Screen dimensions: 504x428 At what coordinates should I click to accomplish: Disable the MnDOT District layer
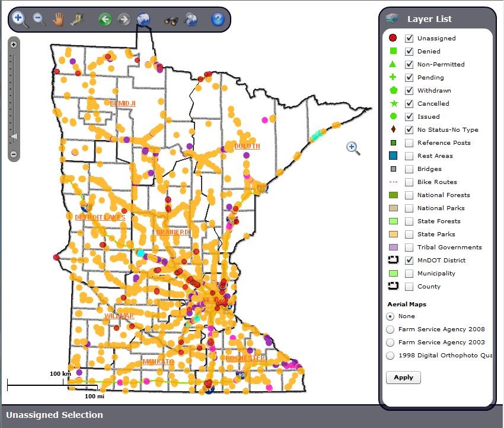409,261
